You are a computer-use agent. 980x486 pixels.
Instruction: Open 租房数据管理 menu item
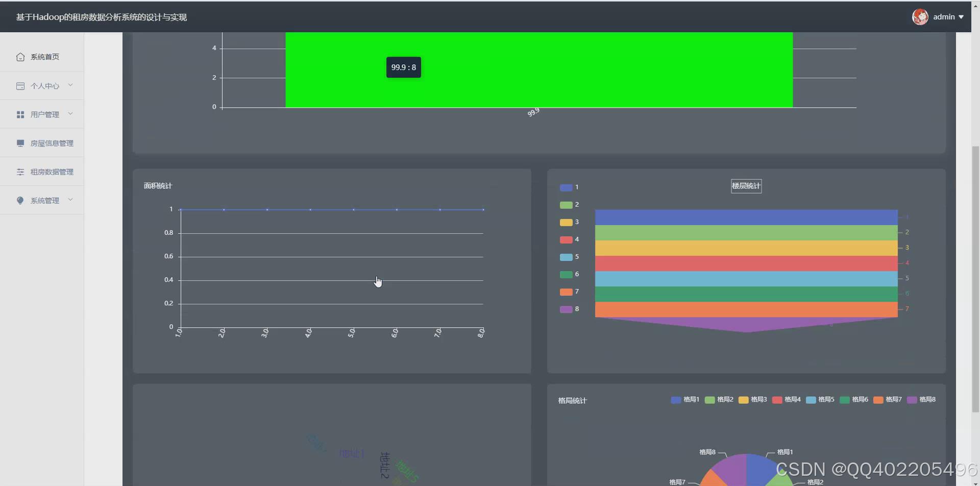click(x=42, y=172)
